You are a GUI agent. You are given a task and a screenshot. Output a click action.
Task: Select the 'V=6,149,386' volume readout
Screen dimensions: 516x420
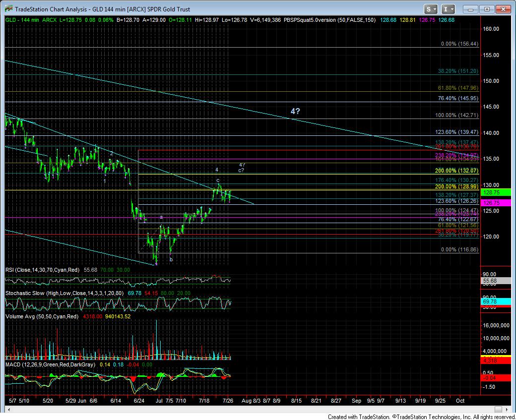point(265,20)
